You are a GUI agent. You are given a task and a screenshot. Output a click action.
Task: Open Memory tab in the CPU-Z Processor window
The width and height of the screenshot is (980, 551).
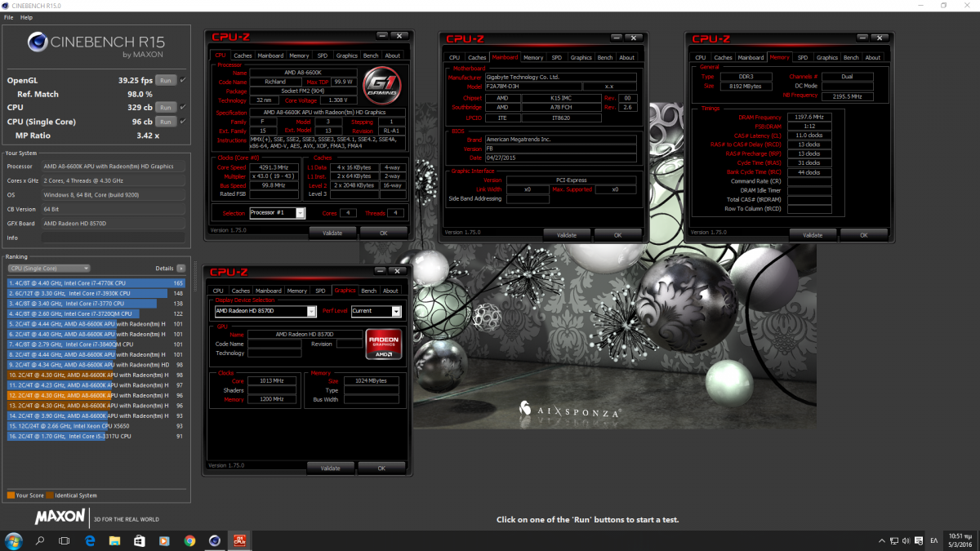pyautogui.click(x=299, y=56)
